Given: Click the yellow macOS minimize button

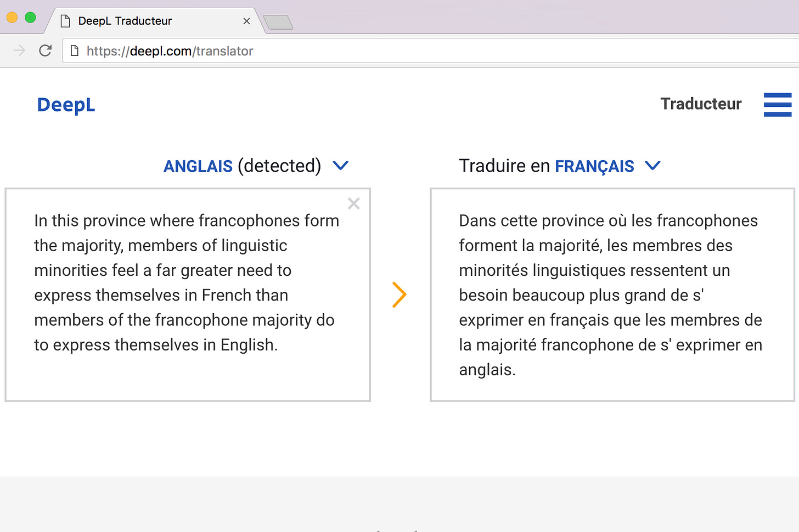Looking at the screenshot, I should point(12,18).
